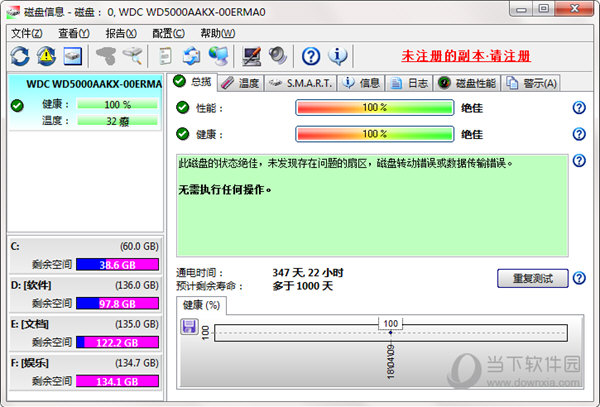Click the help icon beside the status description box
The image size is (600, 407).
(x=578, y=160)
